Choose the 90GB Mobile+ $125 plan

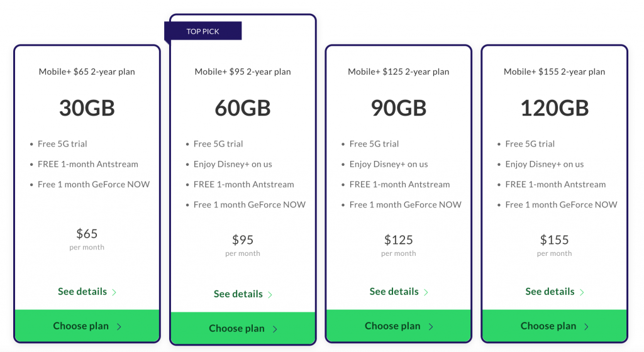click(393, 326)
